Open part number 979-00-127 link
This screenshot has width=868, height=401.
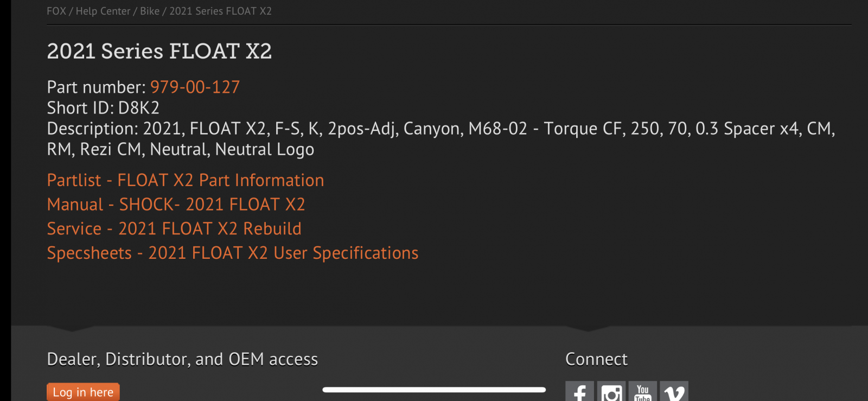point(195,87)
